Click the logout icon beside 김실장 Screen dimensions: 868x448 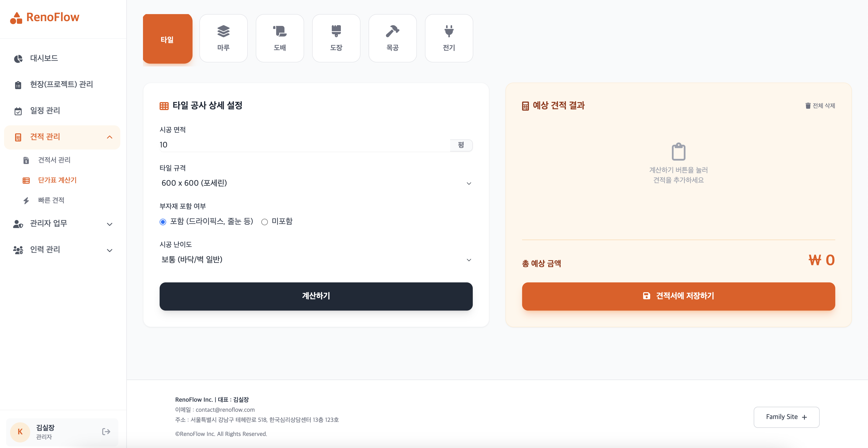click(106, 431)
